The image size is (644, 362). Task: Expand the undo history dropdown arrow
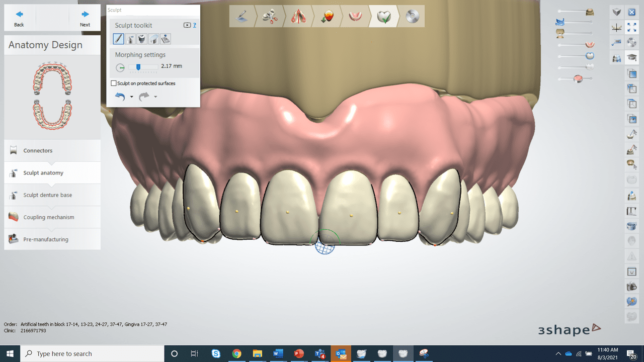[x=131, y=97]
